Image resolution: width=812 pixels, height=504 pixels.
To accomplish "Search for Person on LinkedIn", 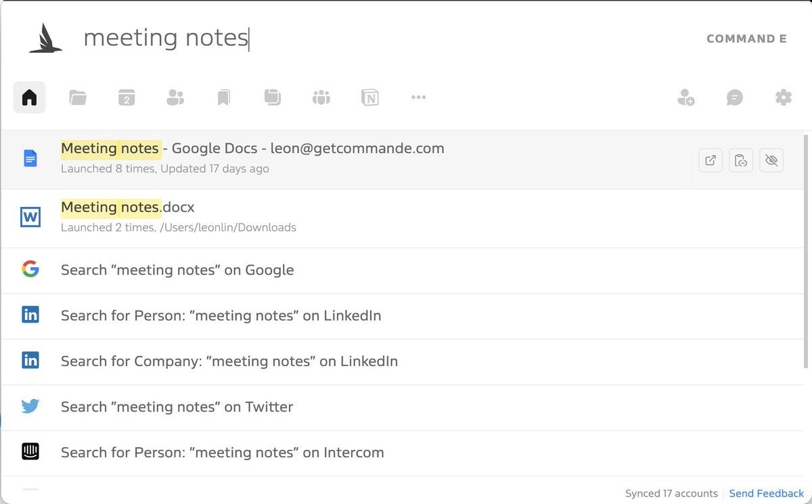I will click(x=402, y=316).
